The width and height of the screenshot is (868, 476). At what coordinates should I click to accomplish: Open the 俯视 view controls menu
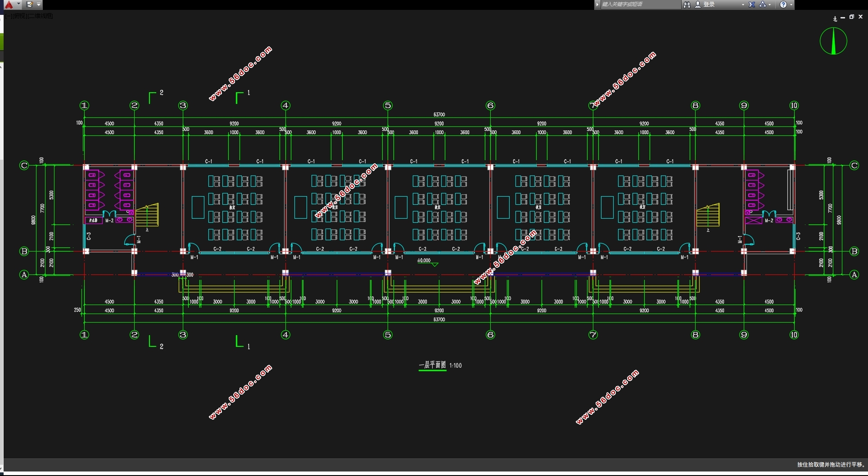(x=18, y=16)
